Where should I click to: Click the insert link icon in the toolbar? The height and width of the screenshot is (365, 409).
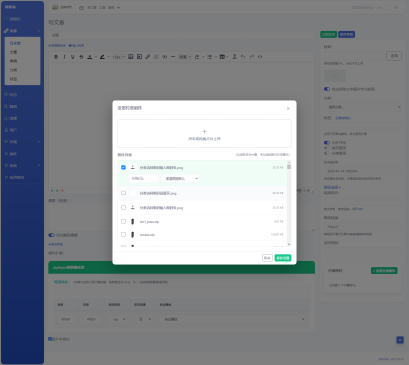pyautogui.click(x=148, y=57)
